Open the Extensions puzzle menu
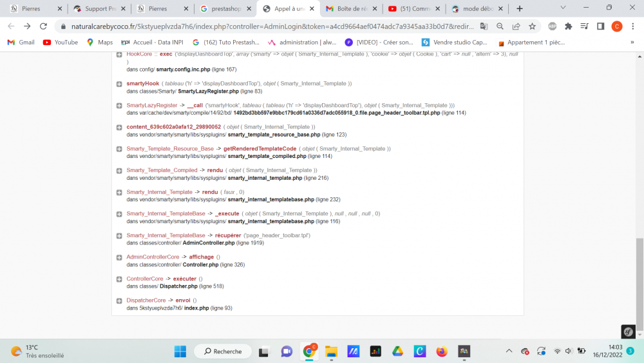The width and height of the screenshot is (644, 363). coord(569,26)
